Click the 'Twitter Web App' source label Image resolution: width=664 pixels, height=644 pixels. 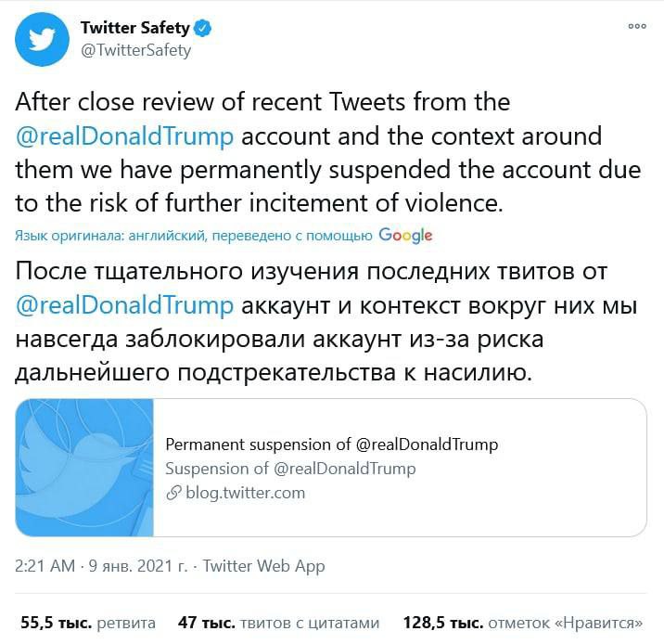263,565
